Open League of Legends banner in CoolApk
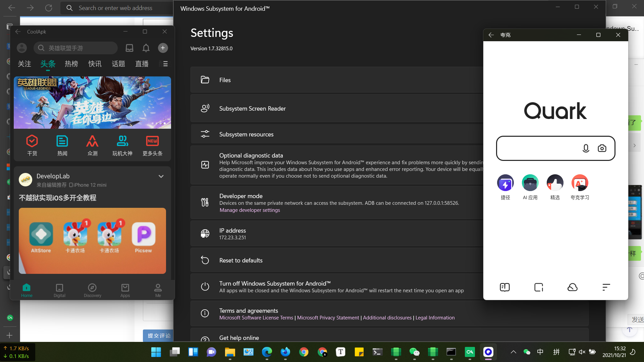644x362 pixels. [92, 103]
